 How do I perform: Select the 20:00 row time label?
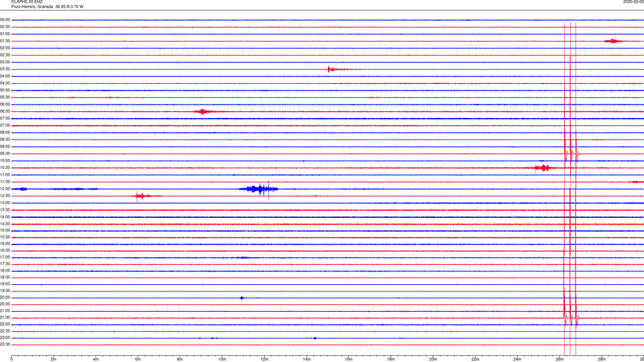(5, 298)
